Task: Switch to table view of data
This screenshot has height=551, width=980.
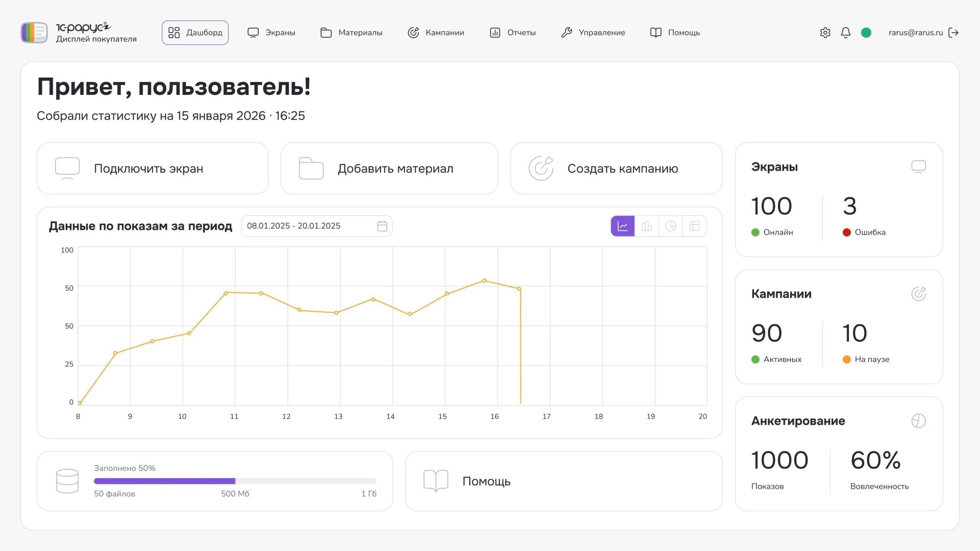Action: [694, 226]
